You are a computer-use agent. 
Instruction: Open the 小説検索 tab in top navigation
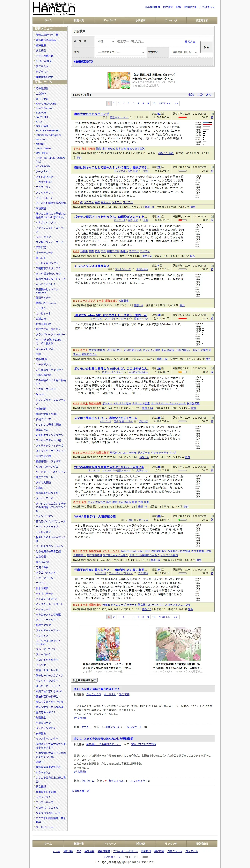[x=140, y=20]
